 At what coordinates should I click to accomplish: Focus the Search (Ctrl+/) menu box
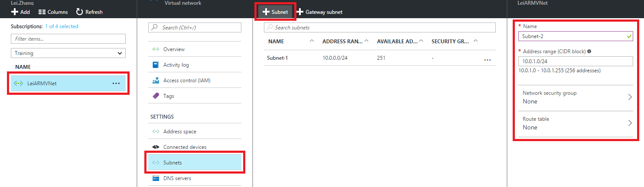pos(195,27)
